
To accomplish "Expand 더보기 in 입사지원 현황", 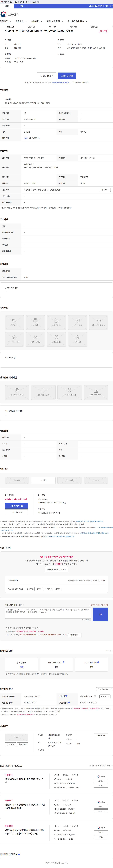I will coord(109,651).
